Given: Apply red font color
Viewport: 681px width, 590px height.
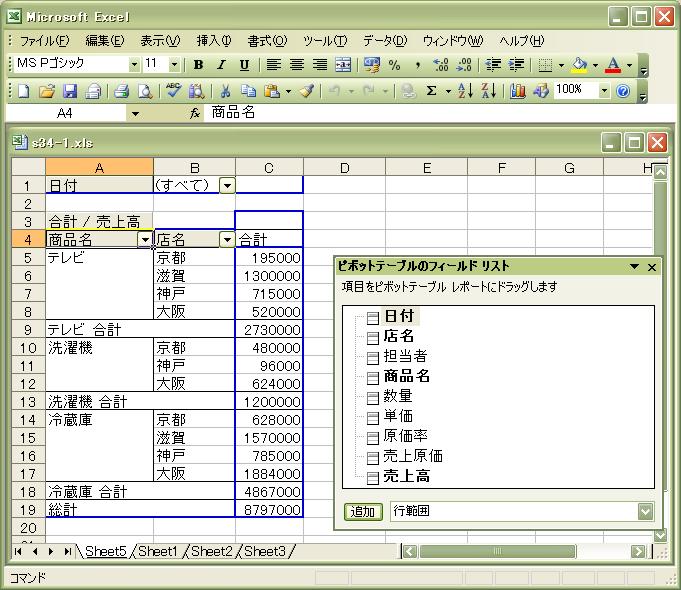Looking at the screenshot, I should tap(613, 65).
